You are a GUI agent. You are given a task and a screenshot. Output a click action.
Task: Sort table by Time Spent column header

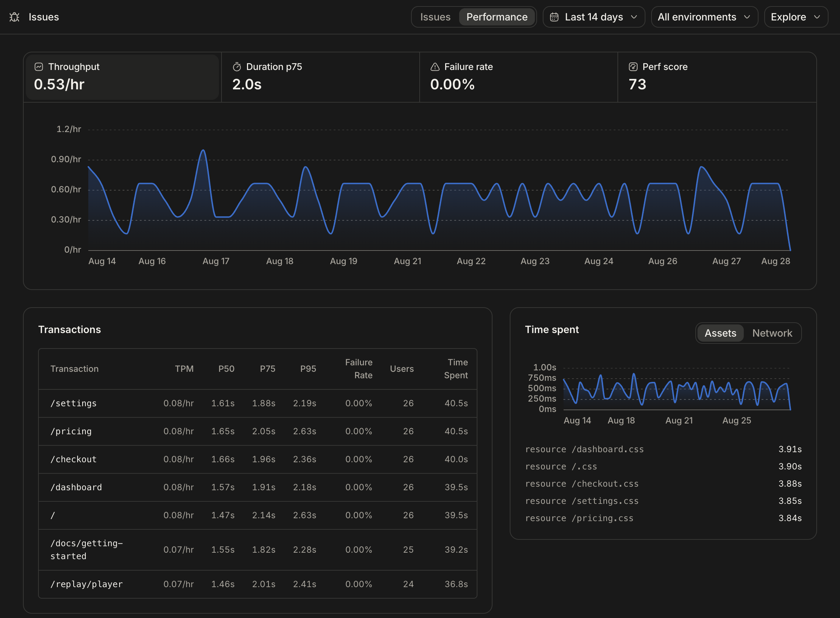456,369
